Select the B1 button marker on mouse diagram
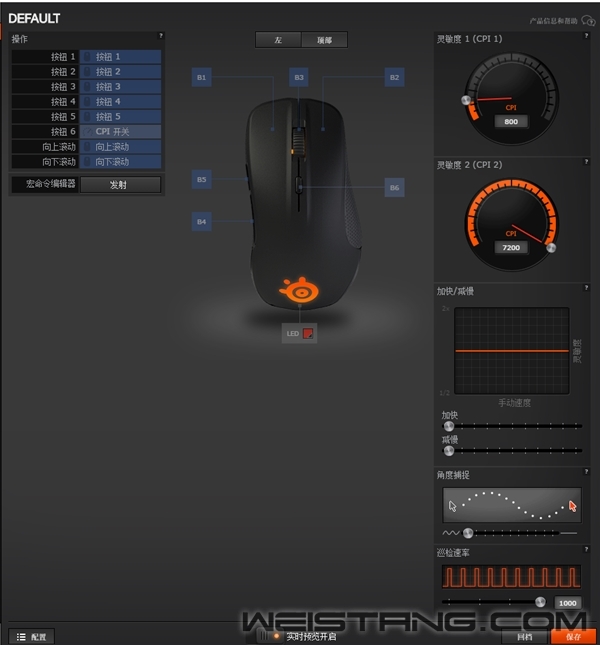600x645 pixels. (x=202, y=77)
